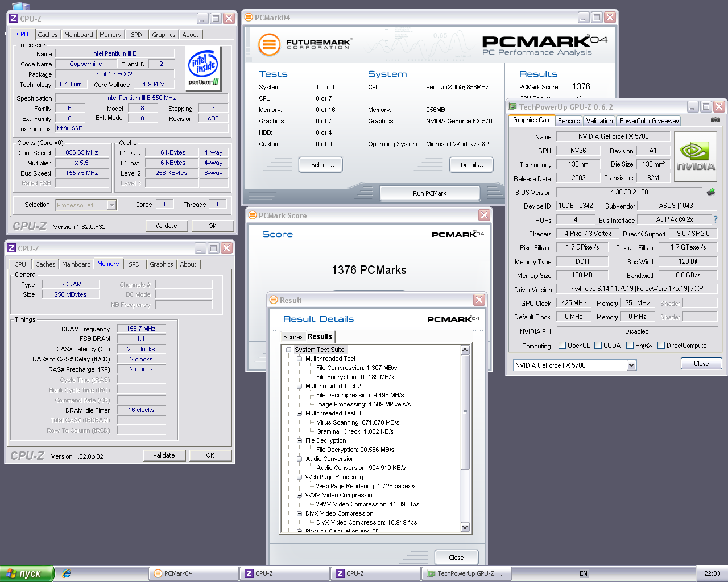Collapse WMV Video Compression node
This screenshot has width=728, height=582.
click(x=299, y=495)
